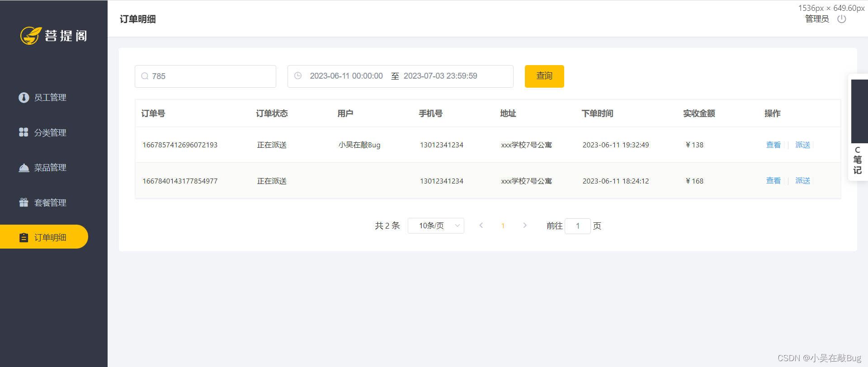Click the go-to page number field
The width and height of the screenshot is (868, 367).
(577, 226)
